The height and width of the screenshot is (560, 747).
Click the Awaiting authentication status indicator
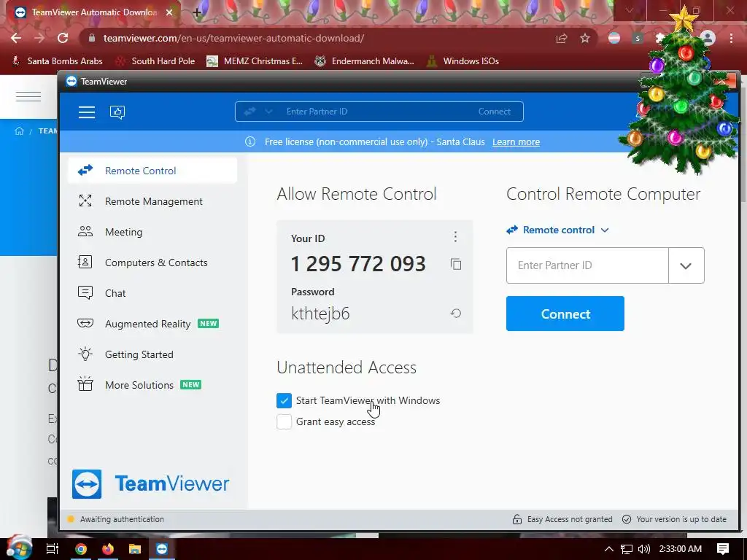71,519
